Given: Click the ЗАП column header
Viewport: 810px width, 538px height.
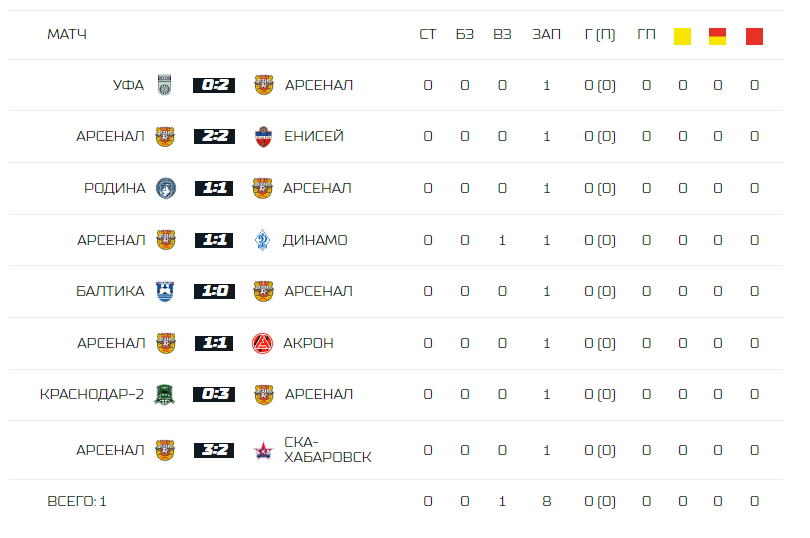Looking at the screenshot, I should pyautogui.click(x=546, y=35).
